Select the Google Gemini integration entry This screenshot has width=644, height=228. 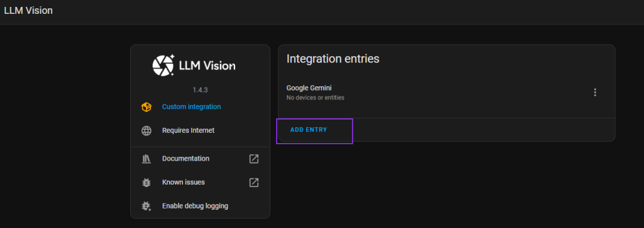point(447,93)
